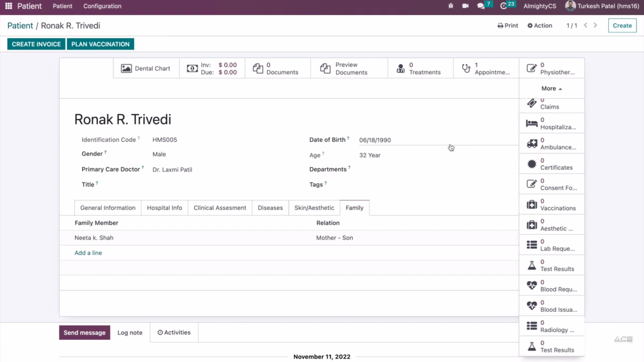Open the Appointments stethoscope button
644x362 pixels.
pyautogui.click(x=486, y=68)
